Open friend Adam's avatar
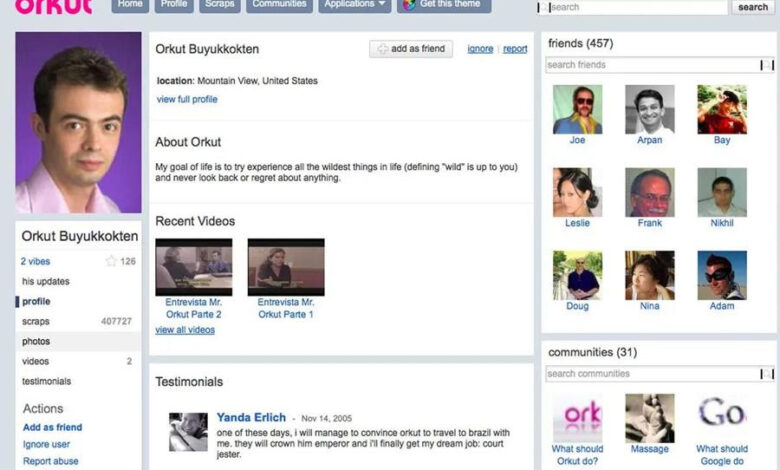Screen dimensions: 780x470 click(x=722, y=276)
